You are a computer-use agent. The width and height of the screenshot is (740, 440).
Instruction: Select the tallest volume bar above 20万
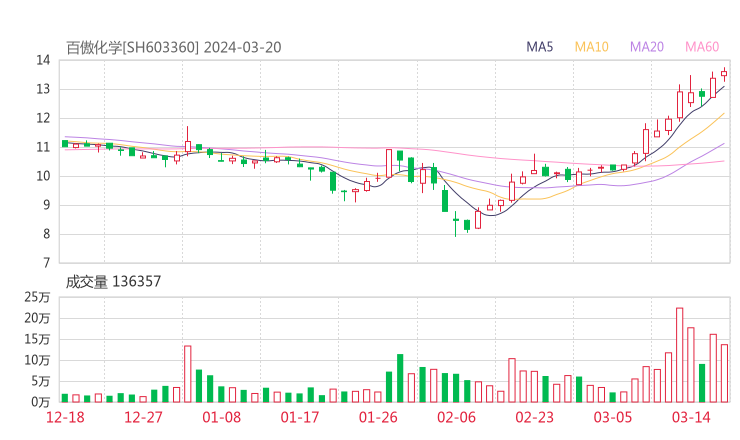[x=680, y=355]
